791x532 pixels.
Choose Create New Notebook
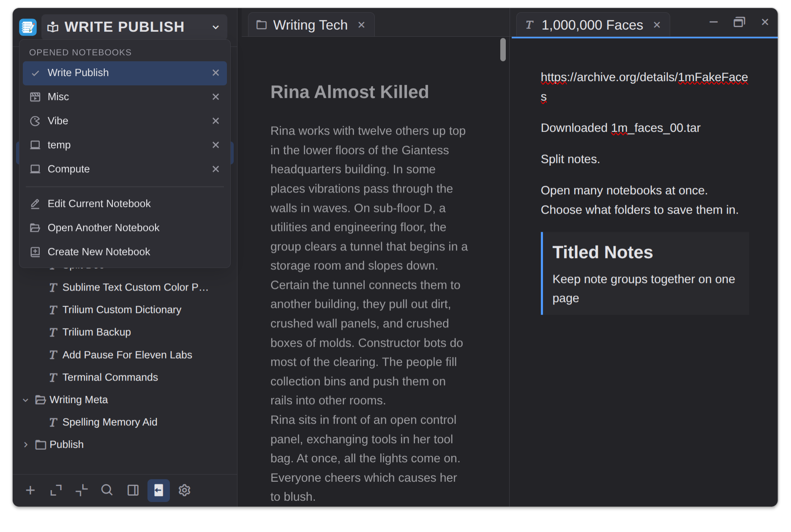125,252
